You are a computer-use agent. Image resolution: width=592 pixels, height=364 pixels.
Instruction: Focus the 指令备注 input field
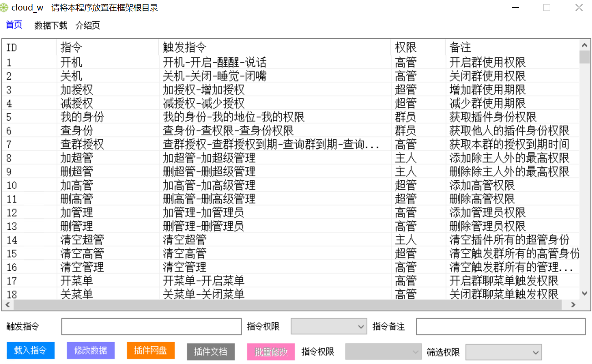(x=501, y=326)
